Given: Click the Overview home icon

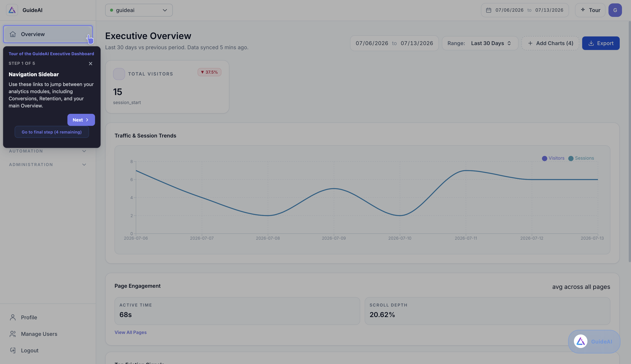Looking at the screenshot, I should [x=13, y=34].
